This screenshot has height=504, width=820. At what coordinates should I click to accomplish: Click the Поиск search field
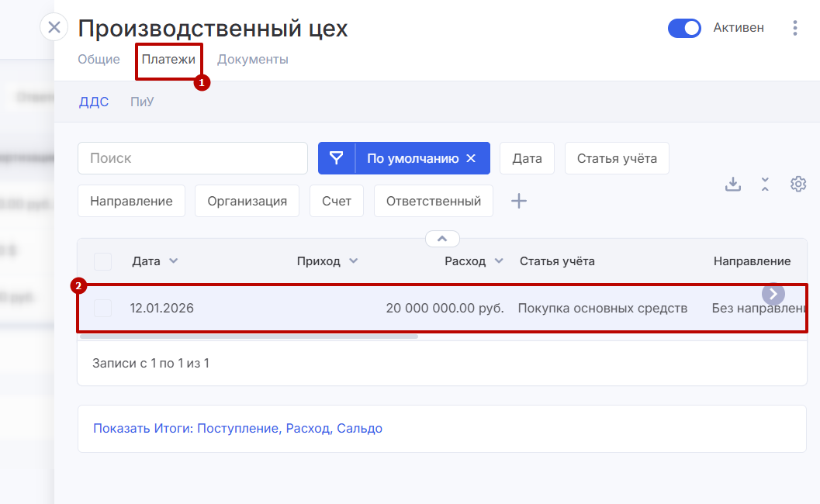pyautogui.click(x=192, y=158)
